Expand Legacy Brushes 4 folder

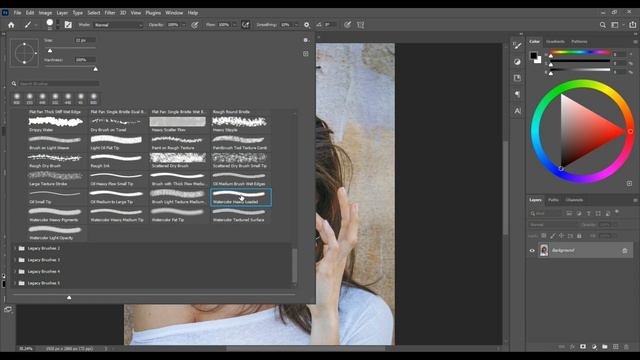15,271
